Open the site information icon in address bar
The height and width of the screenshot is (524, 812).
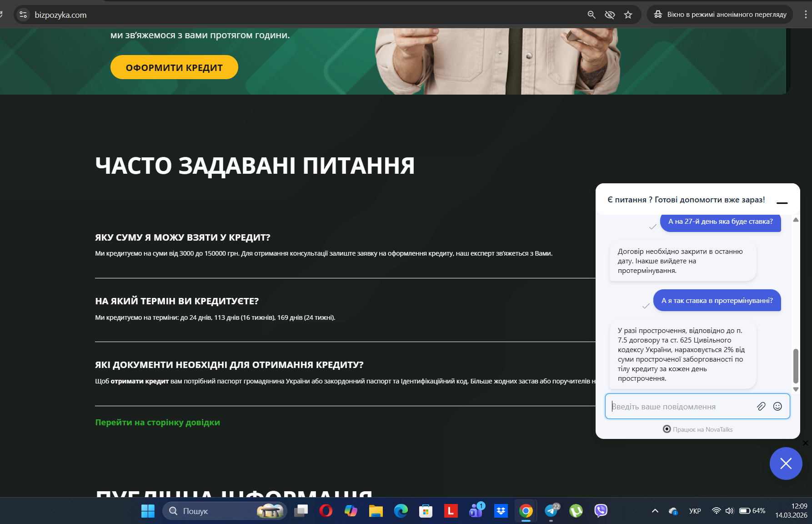point(23,15)
